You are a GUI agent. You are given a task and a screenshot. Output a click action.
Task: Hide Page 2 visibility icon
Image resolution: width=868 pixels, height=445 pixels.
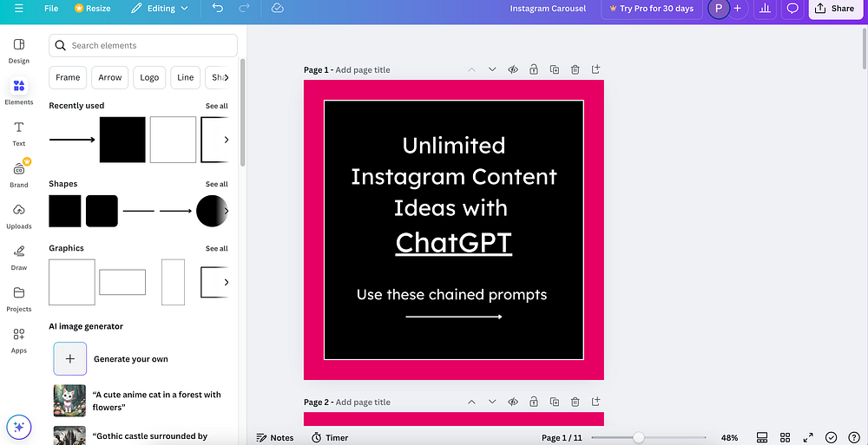click(513, 402)
